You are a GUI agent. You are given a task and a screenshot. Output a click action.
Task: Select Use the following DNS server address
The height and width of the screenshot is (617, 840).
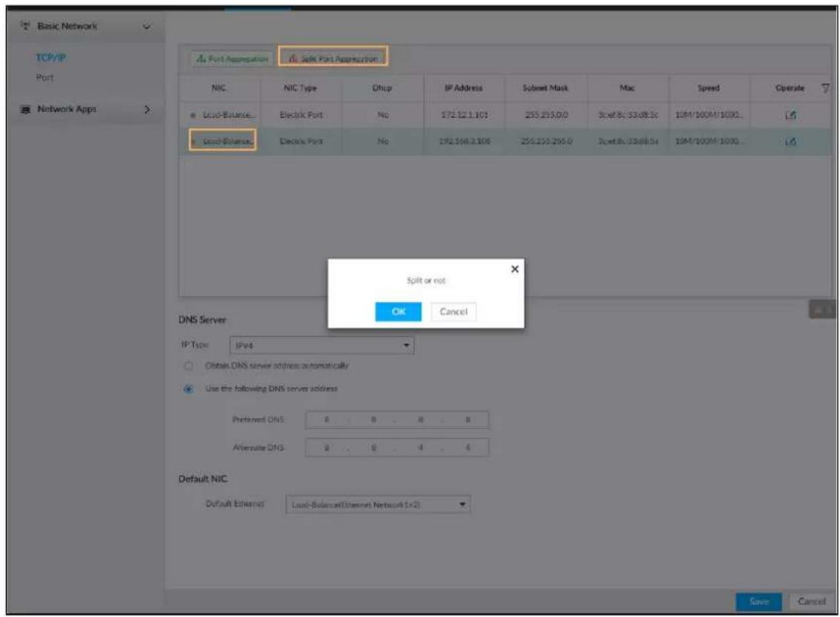tap(188, 389)
